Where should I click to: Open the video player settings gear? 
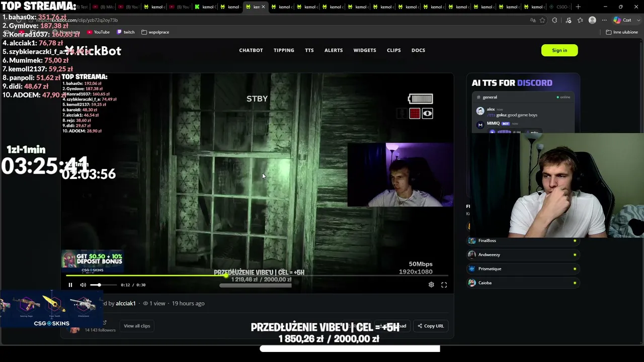(431, 285)
